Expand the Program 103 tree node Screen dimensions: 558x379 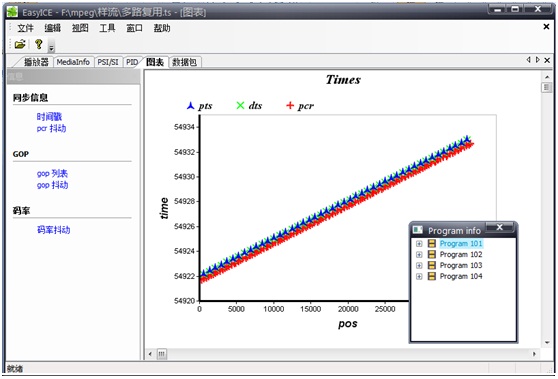click(419, 265)
